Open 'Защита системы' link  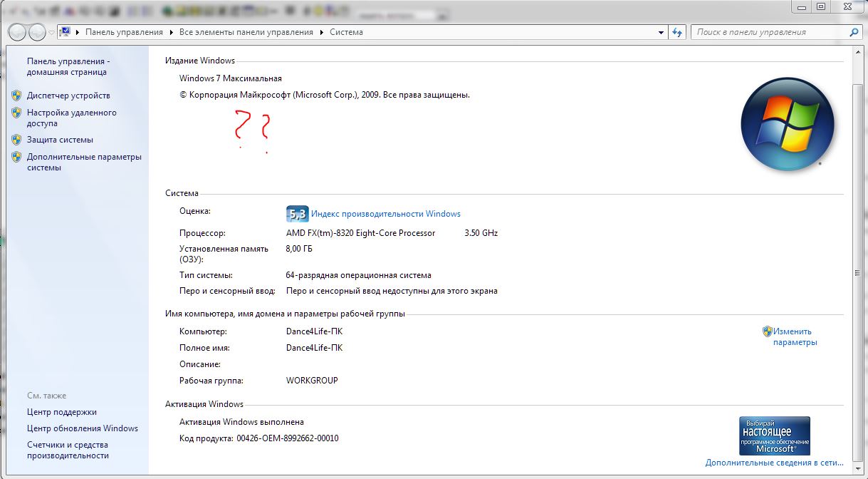[60, 140]
